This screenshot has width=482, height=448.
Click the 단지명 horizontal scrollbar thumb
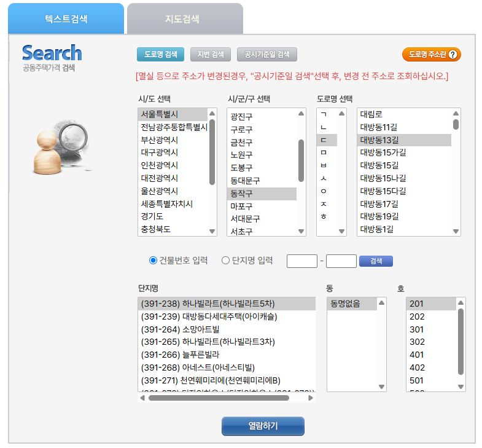coord(219,398)
